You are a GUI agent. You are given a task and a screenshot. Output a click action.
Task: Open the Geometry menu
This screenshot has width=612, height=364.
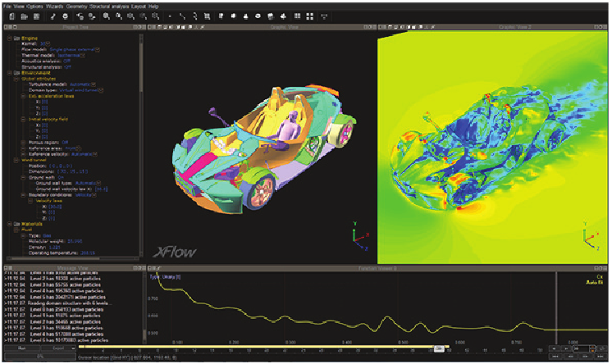[76, 7]
